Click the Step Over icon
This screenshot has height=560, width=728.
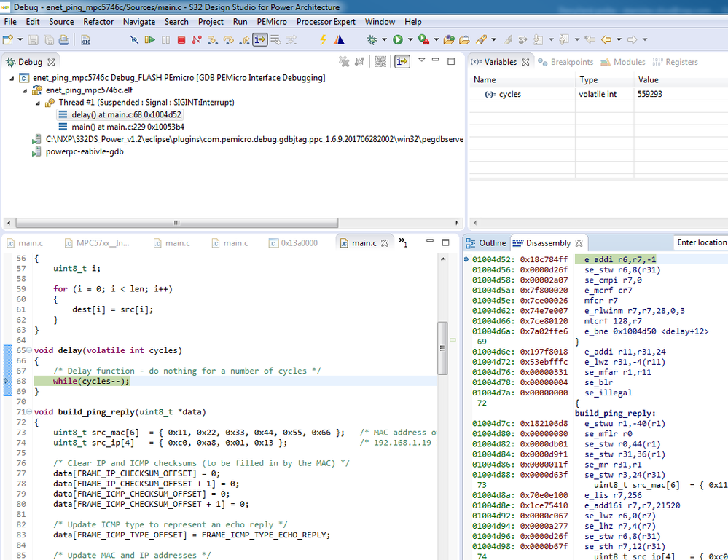[228, 40]
